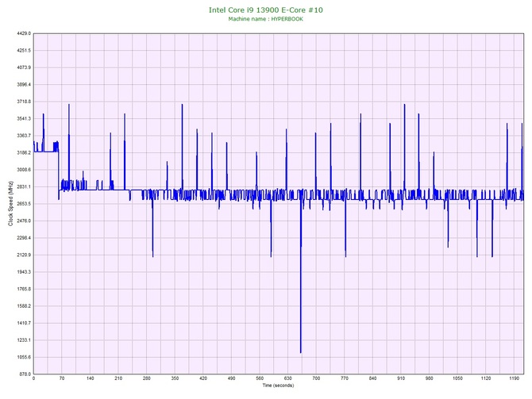532x399 pixels.
Task: Click the x-axis tick label 1190
Action: [514, 378]
